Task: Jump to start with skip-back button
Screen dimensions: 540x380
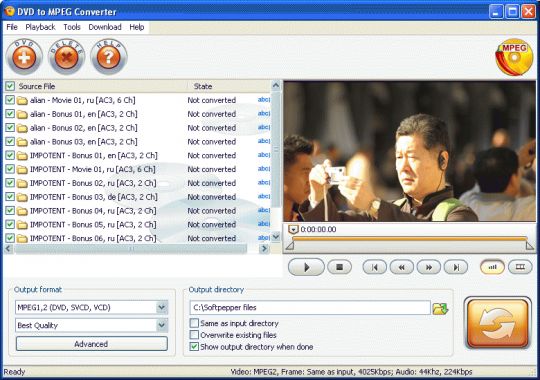Action: [x=374, y=267]
